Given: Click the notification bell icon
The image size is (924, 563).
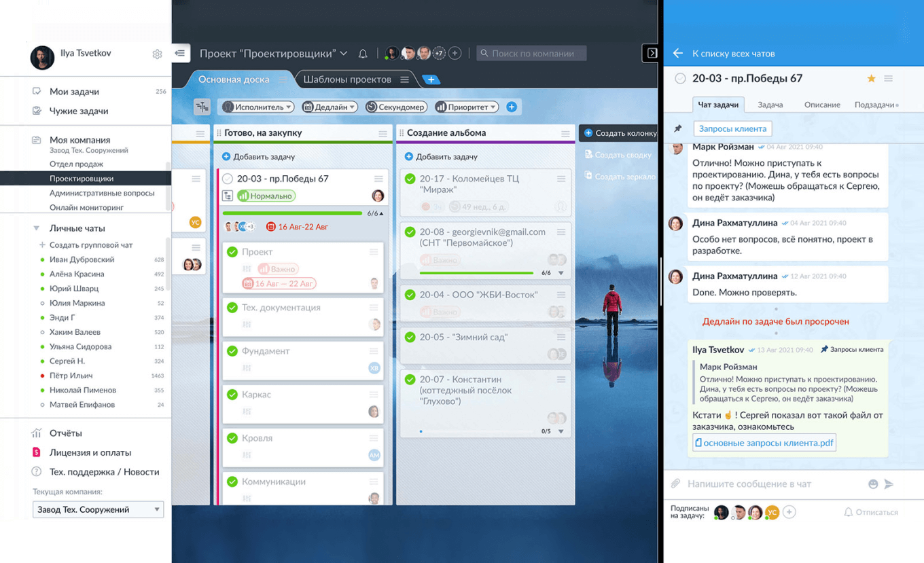Looking at the screenshot, I should coord(363,54).
